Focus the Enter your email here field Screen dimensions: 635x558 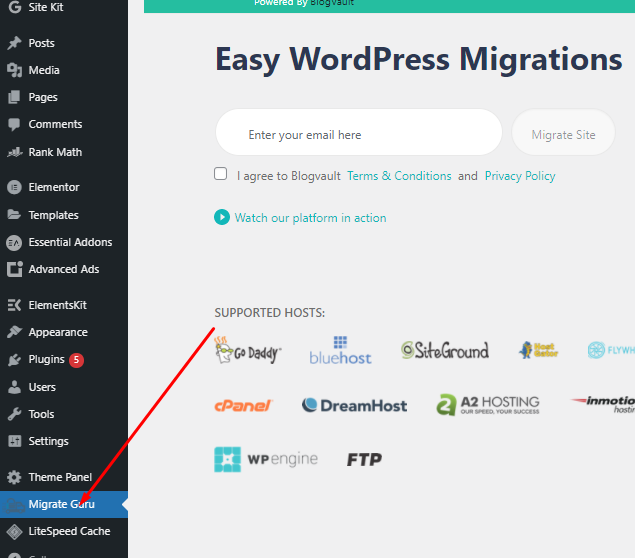[x=359, y=132]
